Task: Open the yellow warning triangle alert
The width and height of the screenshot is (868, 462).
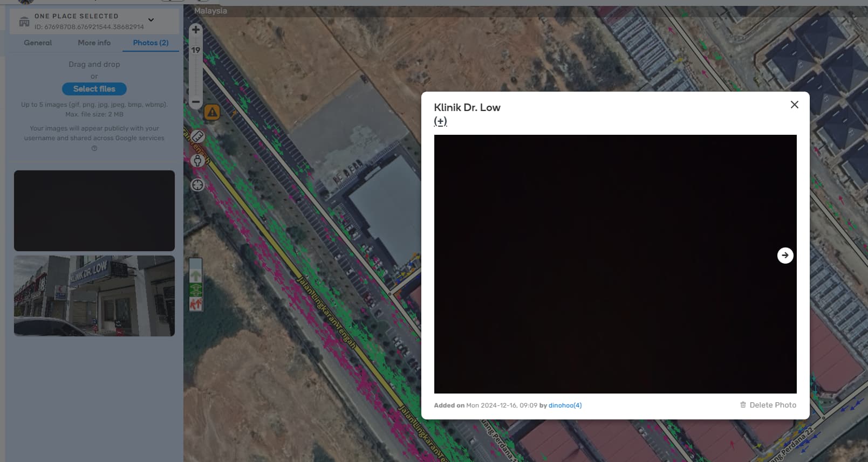Action: coord(212,112)
